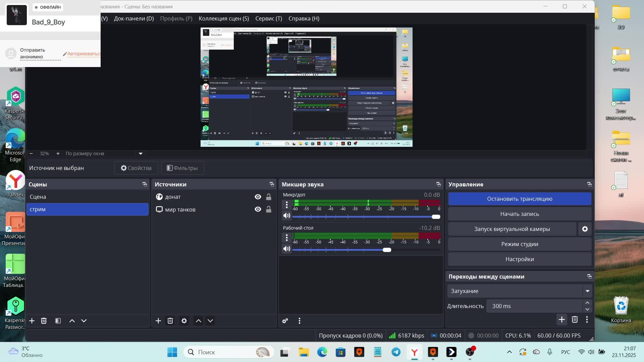Open scene filters icon in Сцены toolbar

[x=58, y=321]
